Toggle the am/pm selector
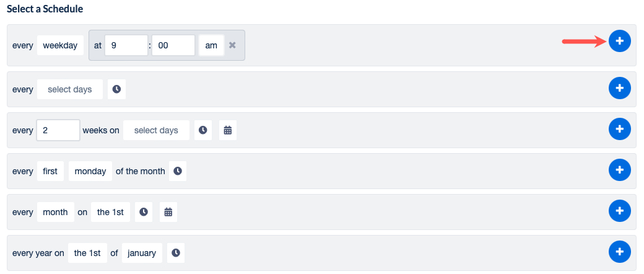This screenshot has height=274, width=644. (x=211, y=45)
